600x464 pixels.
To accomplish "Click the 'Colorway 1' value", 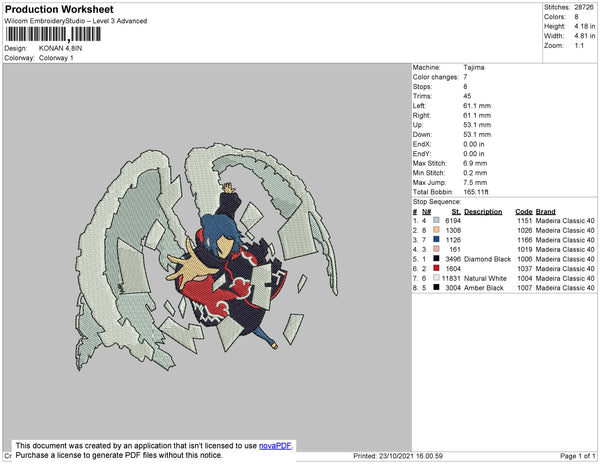I will (x=56, y=58).
